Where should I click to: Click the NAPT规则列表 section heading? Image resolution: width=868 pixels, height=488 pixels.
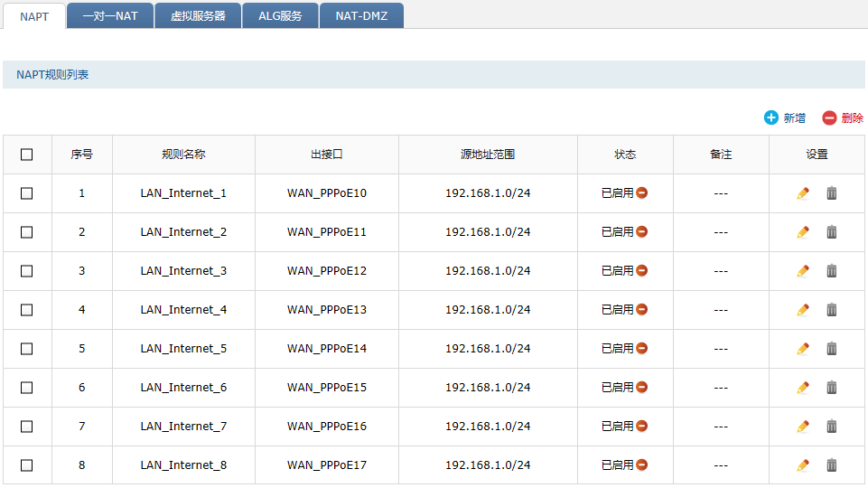[52, 75]
